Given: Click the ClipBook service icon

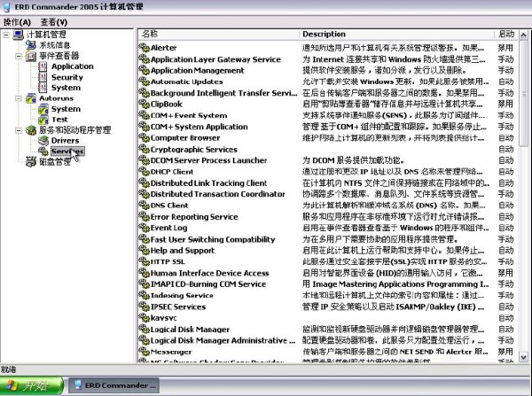Looking at the screenshot, I should pyautogui.click(x=145, y=104).
